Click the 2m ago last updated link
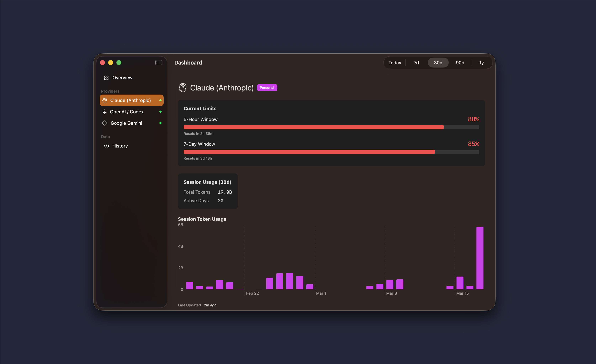 210,305
